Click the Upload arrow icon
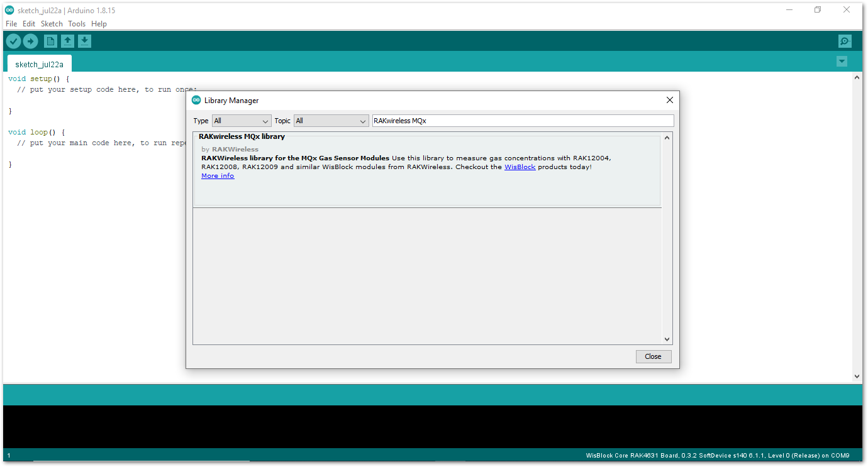The image size is (868, 467). 30,41
